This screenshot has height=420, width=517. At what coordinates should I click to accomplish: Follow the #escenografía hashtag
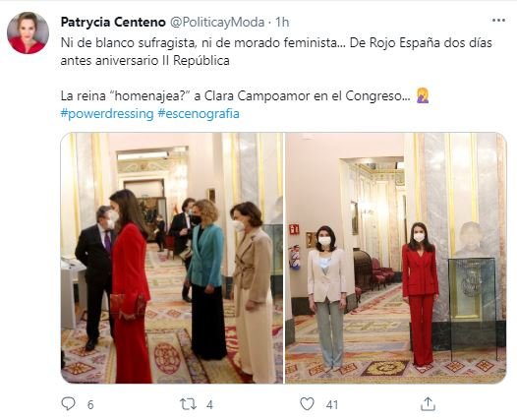(x=199, y=114)
